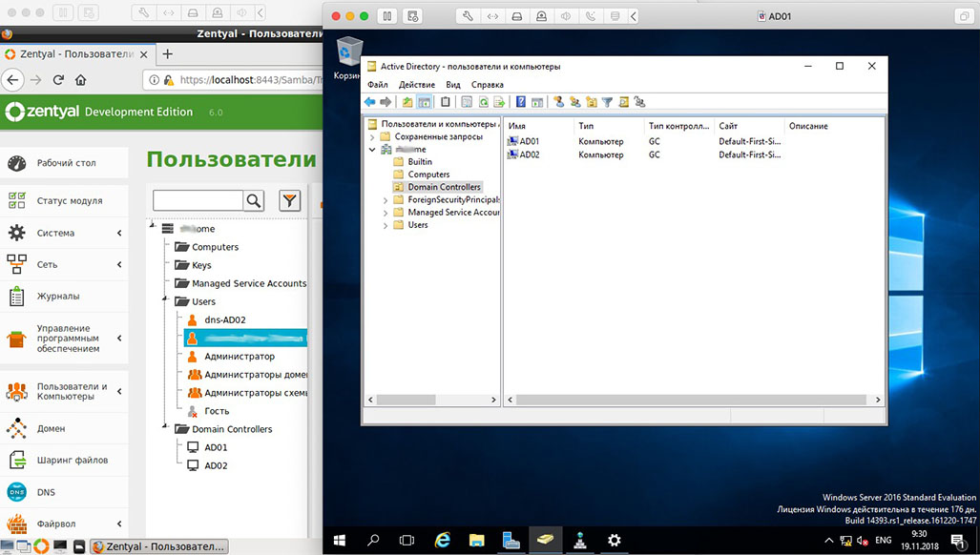The width and height of the screenshot is (980, 555).
Task: Click the browser address bar URL
Action: tap(250, 80)
